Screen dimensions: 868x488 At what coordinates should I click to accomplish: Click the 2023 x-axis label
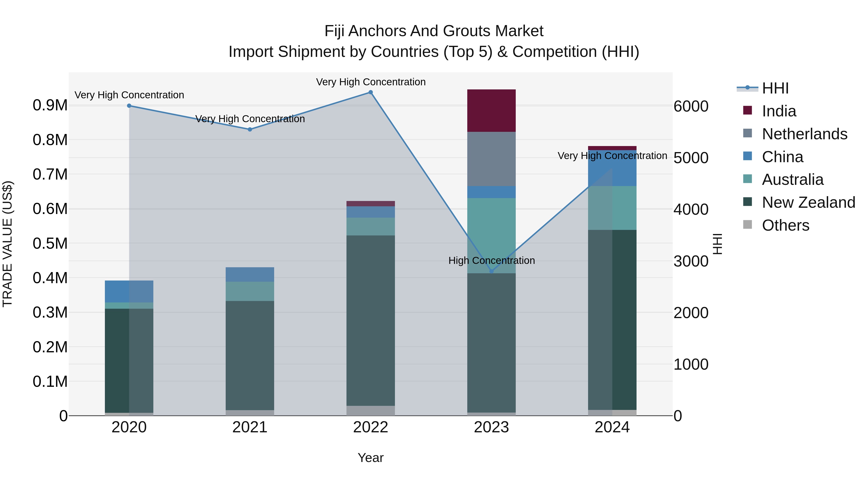pyautogui.click(x=491, y=427)
